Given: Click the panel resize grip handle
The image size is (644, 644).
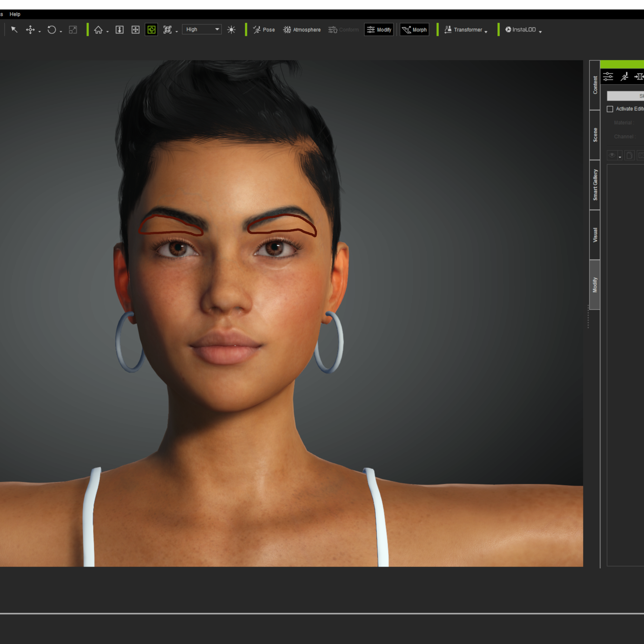Looking at the screenshot, I should tap(588, 316).
